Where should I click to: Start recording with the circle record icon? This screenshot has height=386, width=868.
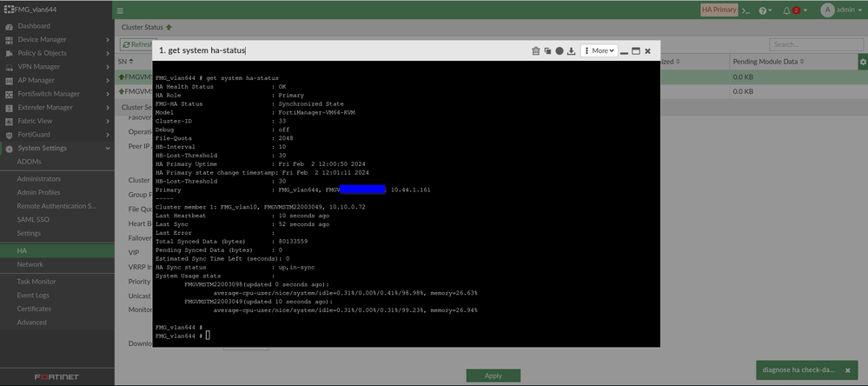pyautogui.click(x=559, y=51)
